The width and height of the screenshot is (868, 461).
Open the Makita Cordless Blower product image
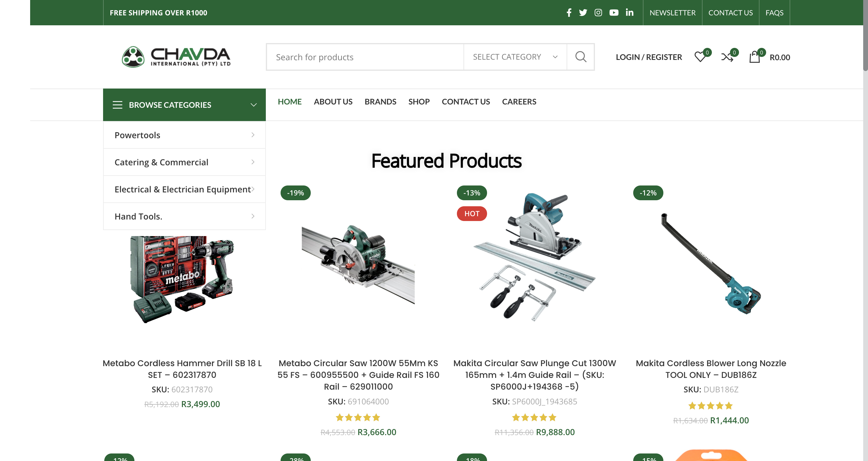coord(711,264)
